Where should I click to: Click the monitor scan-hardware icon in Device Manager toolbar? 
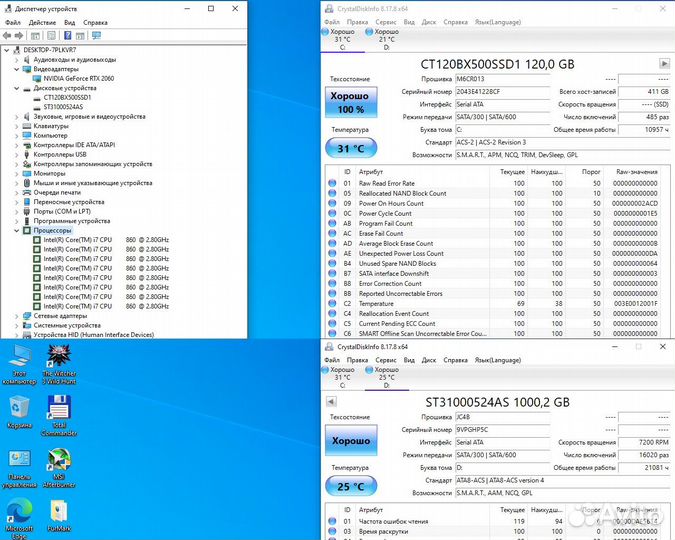click(96, 36)
